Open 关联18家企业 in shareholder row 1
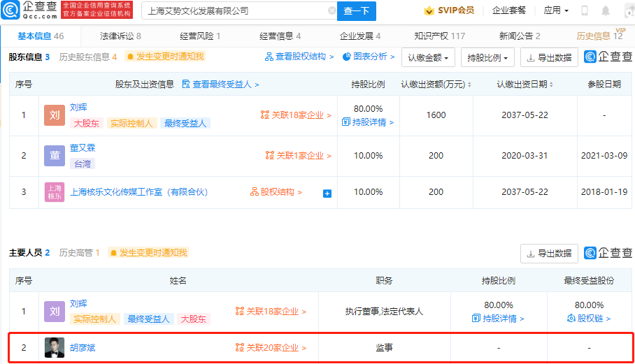The width and height of the screenshot is (635, 364). tap(296, 115)
